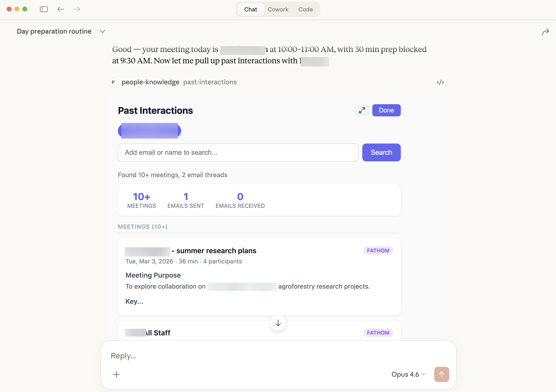556x392 pixels.
Task: Toggle the sidebar panel icon
Action: coord(44,9)
